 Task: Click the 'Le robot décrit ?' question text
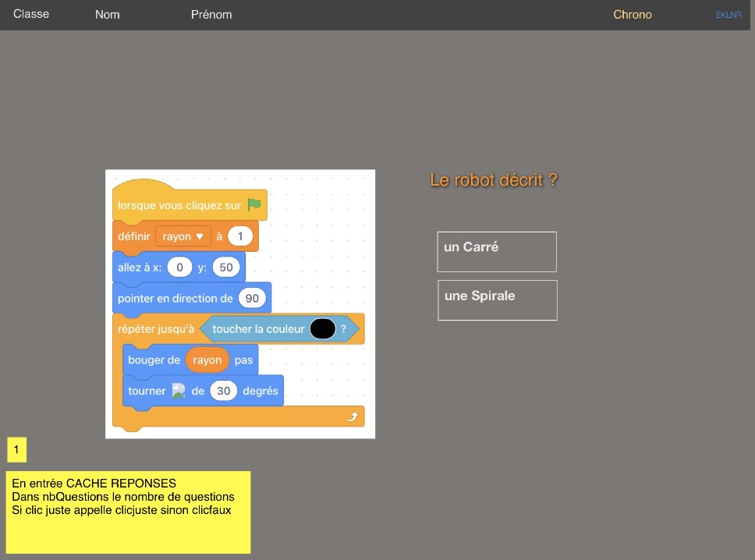494,180
